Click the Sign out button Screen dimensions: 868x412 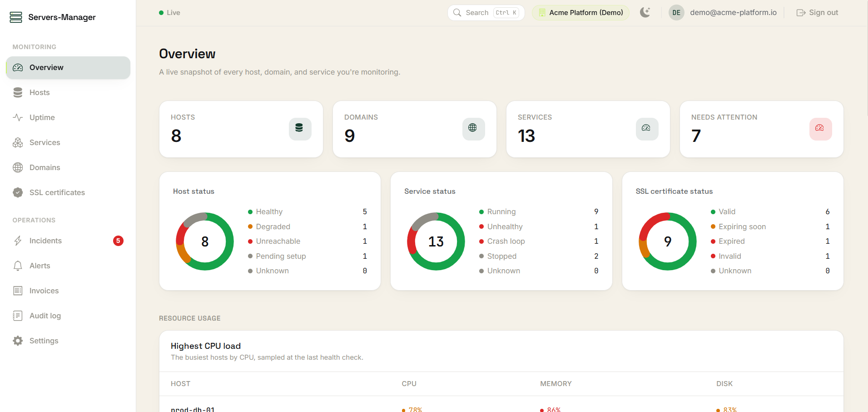(817, 13)
